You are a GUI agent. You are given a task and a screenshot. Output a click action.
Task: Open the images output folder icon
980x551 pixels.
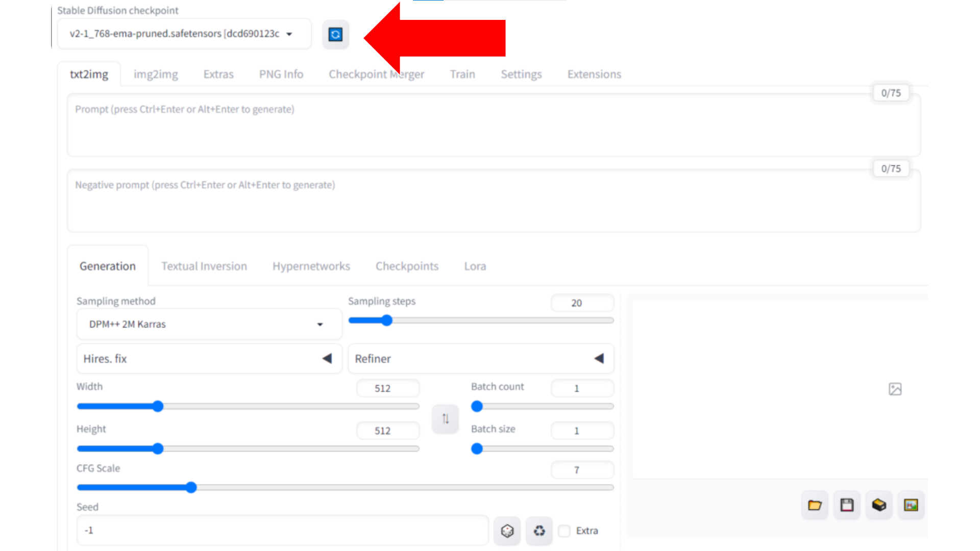815,505
